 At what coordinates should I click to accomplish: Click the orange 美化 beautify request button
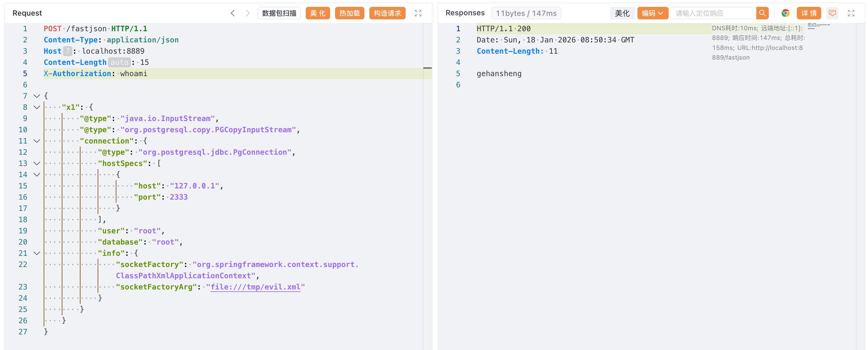click(x=317, y=13)
